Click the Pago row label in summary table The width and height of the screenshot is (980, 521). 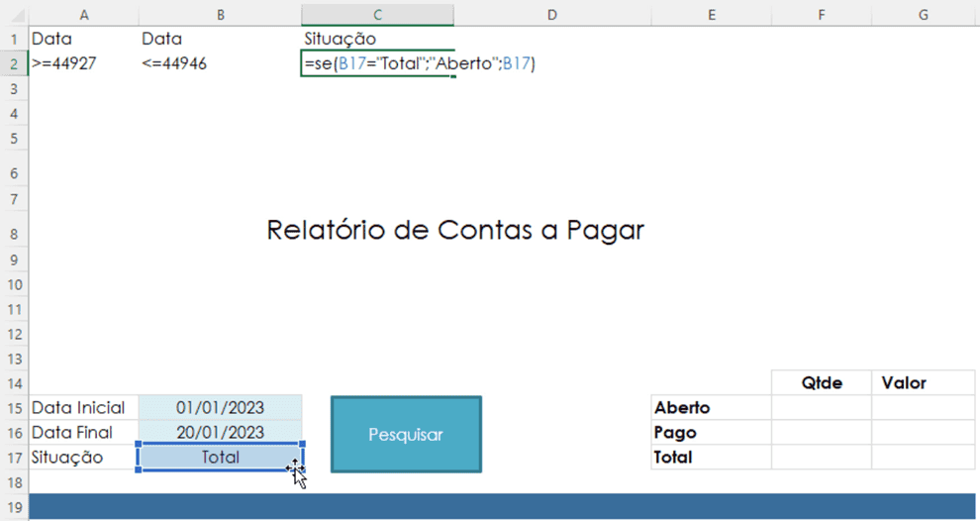coord(676,433)
